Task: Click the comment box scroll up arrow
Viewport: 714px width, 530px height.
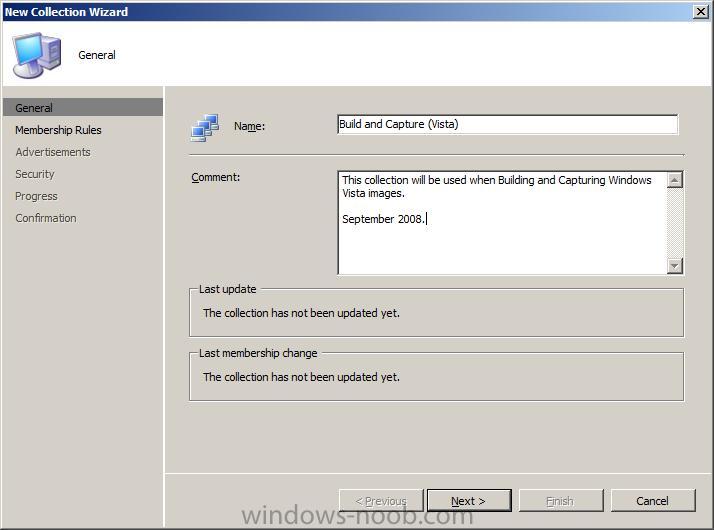Action: tap(674, 180)
